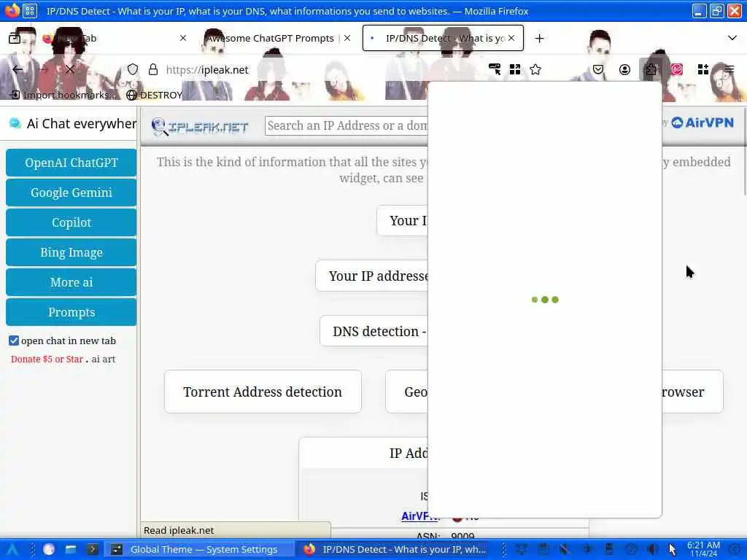
Task: Expand the list all tabs dropdown arrow
Action: (x=732, y=38)
